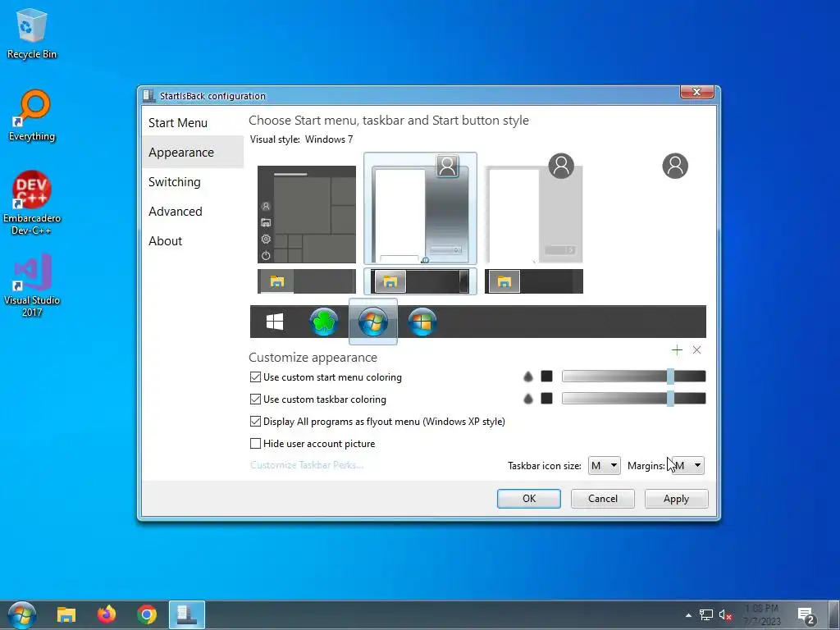Select the Windows 7 glass taskbar style thumbnail
This screenshot has width=840, height=630.
click(420, 281)
